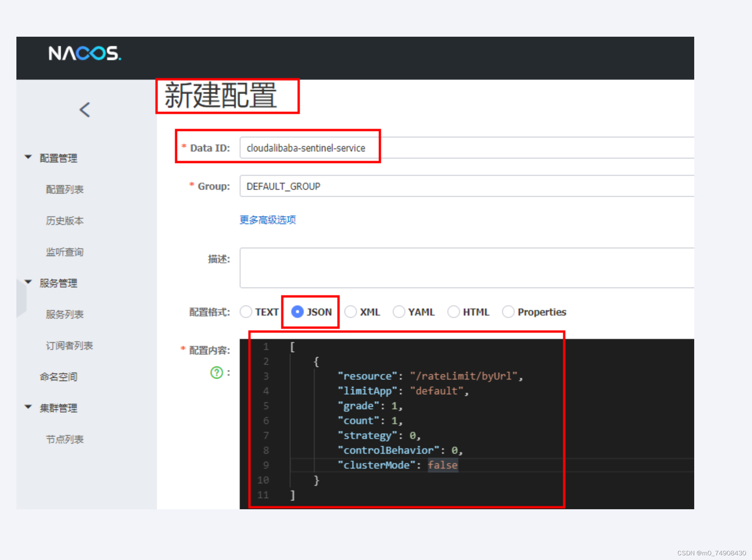Open 历史版本 in the sidebar
Screen dimensions: 752x560
coord(65,221)
